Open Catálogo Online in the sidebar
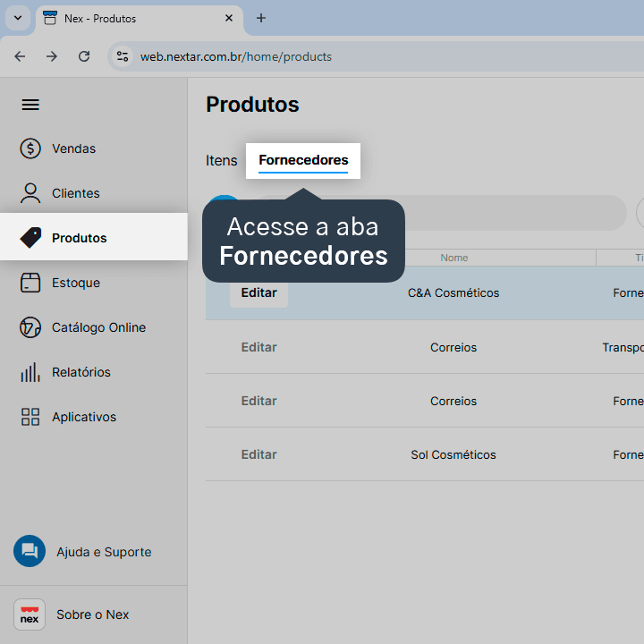 (x=94, y=327)
